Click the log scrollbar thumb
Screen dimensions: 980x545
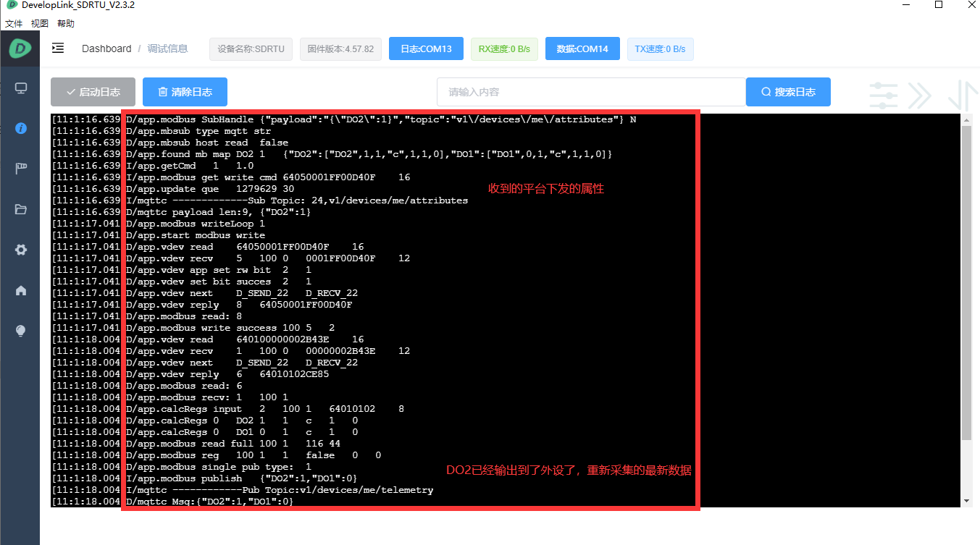click(966, 282)
